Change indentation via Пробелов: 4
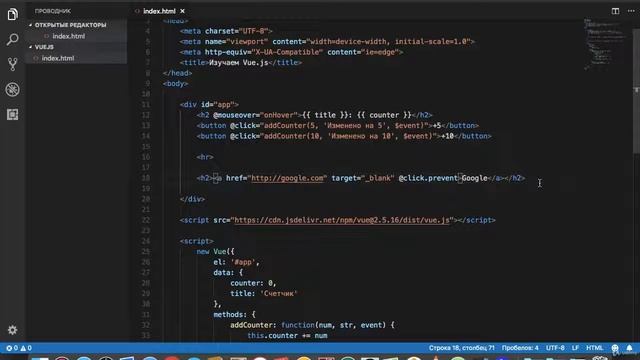 520,348
